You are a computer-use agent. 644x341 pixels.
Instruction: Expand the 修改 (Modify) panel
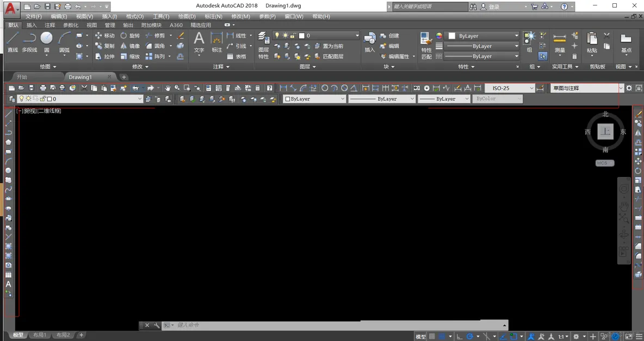click(140, 66)
